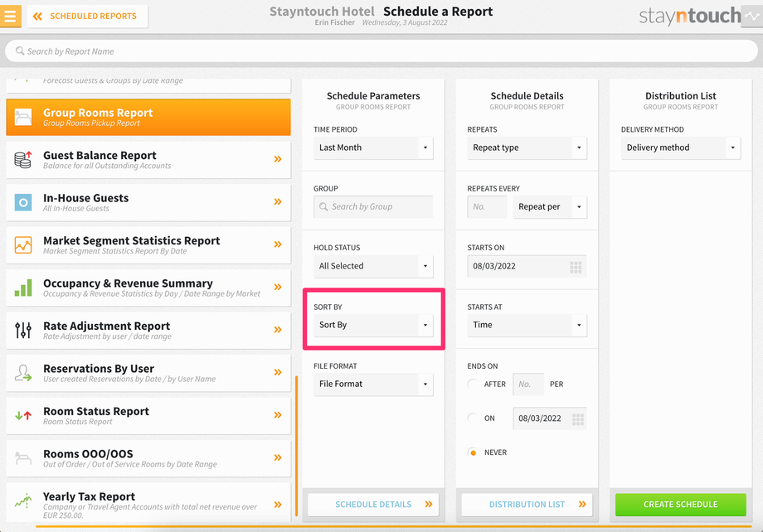Open the hamburger main menu
Image resolution: width=763 pixels, height=532 pixels.
[10, 16]
